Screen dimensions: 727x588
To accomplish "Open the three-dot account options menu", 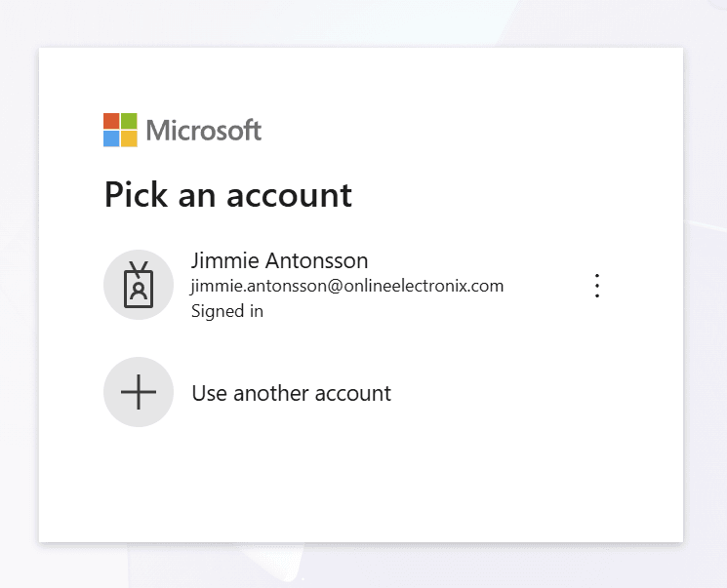I will (x=597, y=286).
